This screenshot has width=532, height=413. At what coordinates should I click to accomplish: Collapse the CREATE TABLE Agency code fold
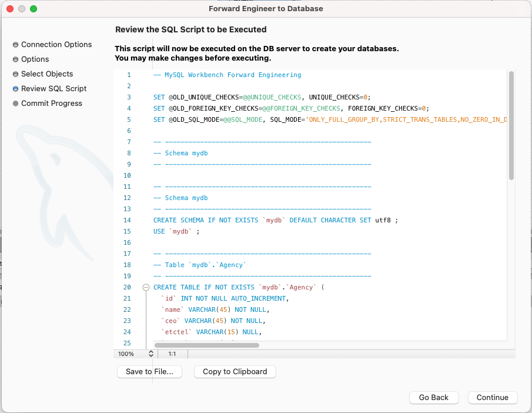[x=146, y=287]
